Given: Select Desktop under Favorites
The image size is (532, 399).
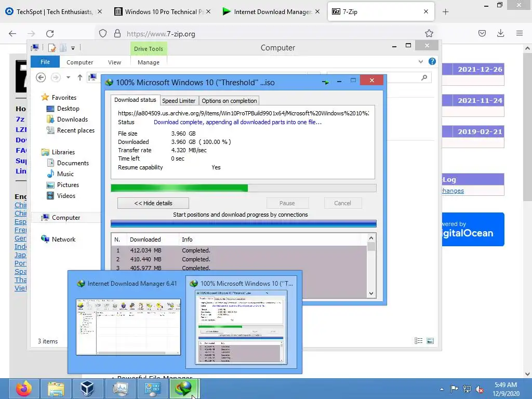Looking at the screenshot, I should [68, 109].
